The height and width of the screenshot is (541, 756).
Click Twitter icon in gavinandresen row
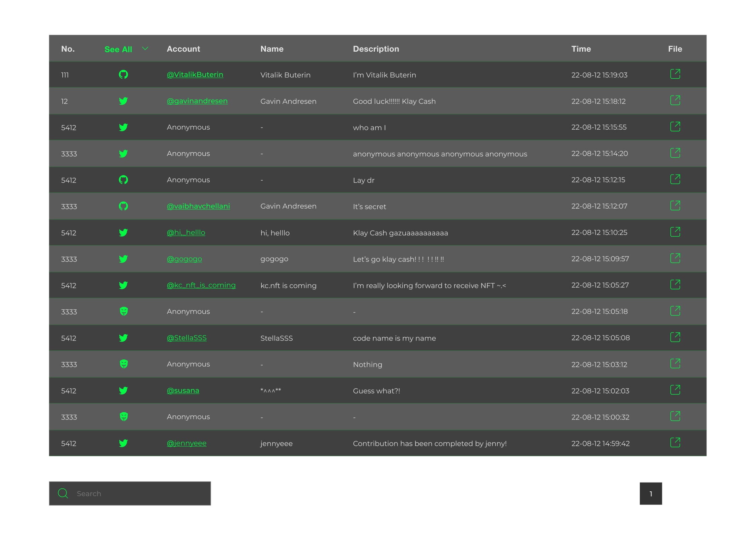pyautogui.click(x=123, y=101)
